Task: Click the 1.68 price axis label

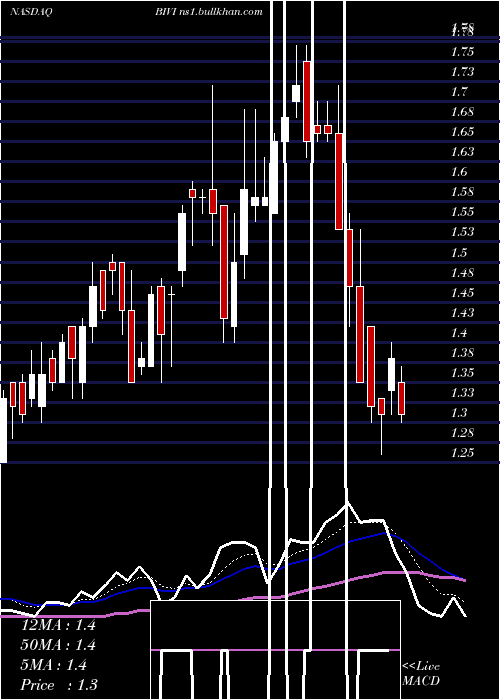Action: click(462, 112)
